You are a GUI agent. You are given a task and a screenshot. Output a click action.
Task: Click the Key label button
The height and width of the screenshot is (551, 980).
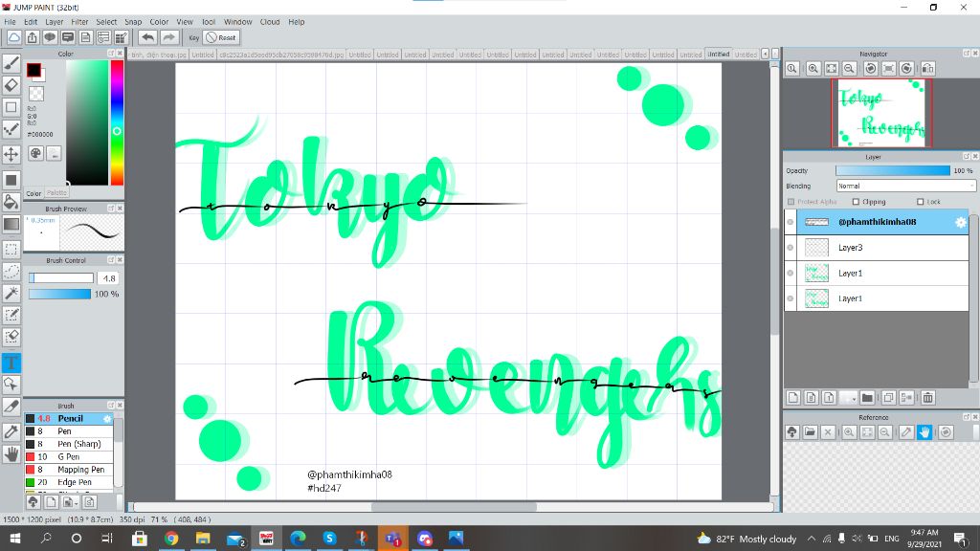[193, 37]
